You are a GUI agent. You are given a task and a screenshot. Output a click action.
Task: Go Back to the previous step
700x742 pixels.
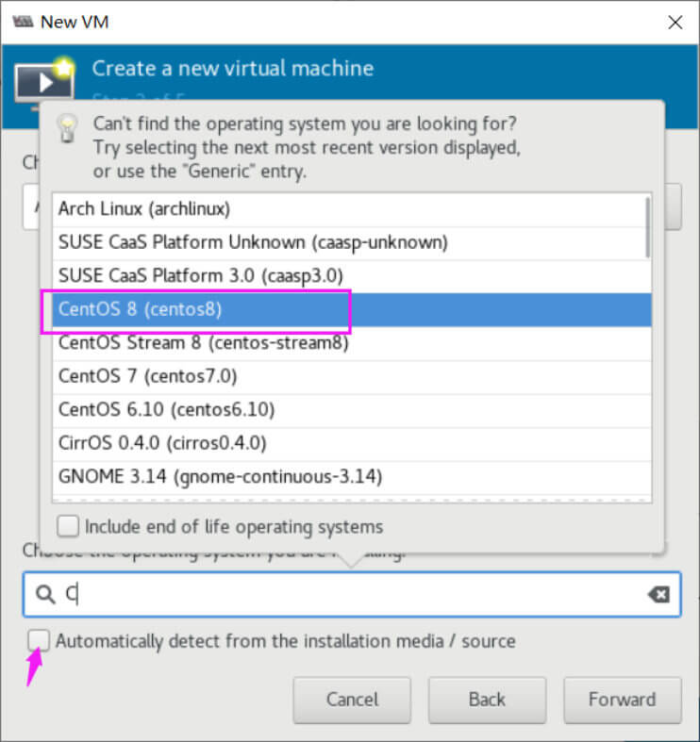point(487,700)
